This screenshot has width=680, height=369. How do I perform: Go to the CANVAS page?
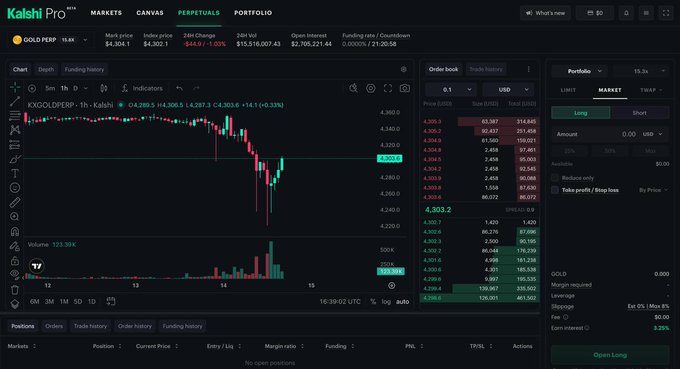(150, 13)
